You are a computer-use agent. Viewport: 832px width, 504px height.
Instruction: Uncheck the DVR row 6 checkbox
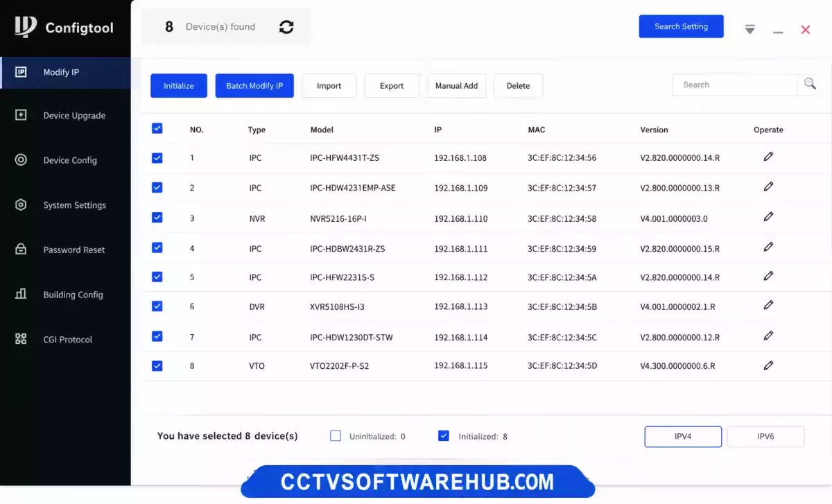(157, 306)
